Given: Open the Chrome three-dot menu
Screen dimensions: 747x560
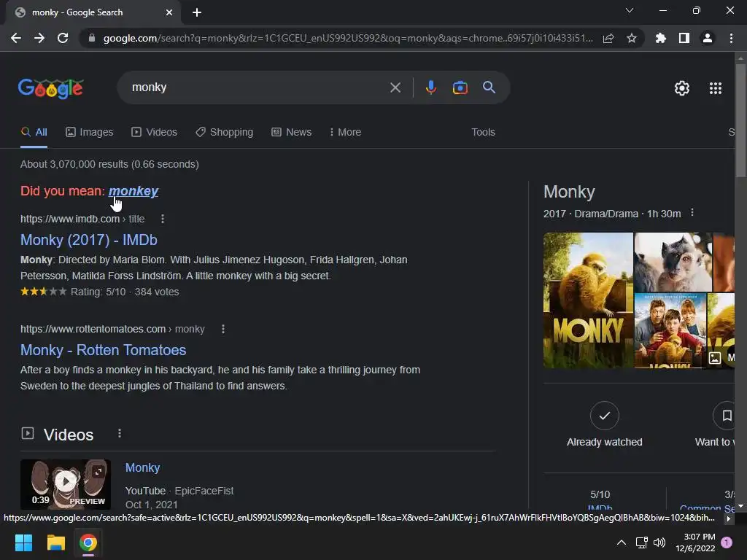Looking at the screenshot, I should click(731, 38).
